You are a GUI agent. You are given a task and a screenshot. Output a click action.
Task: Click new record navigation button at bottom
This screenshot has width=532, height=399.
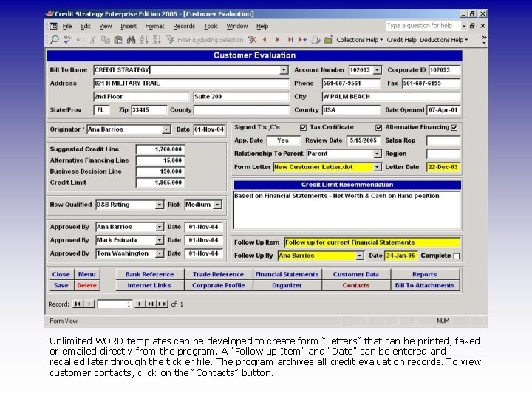point(163,304)
